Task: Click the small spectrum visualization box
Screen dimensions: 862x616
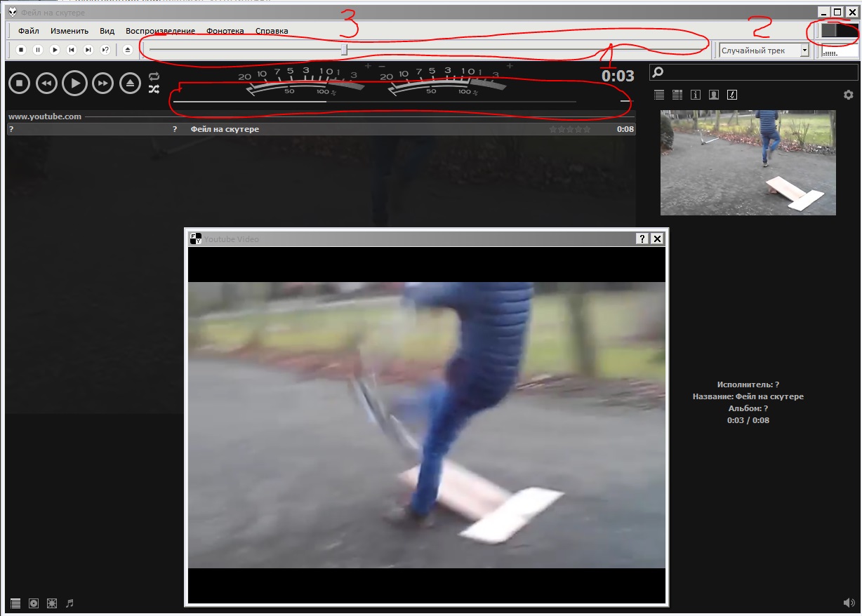Action: click(x=840, y=51)
